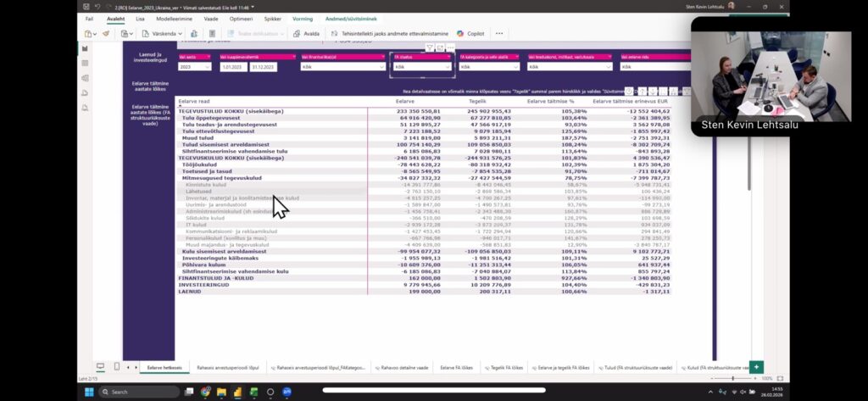Viewport: 868px width, 401px height.
Task: Switch to mobile layout at bottom left
Action: [x=114, y=367]
